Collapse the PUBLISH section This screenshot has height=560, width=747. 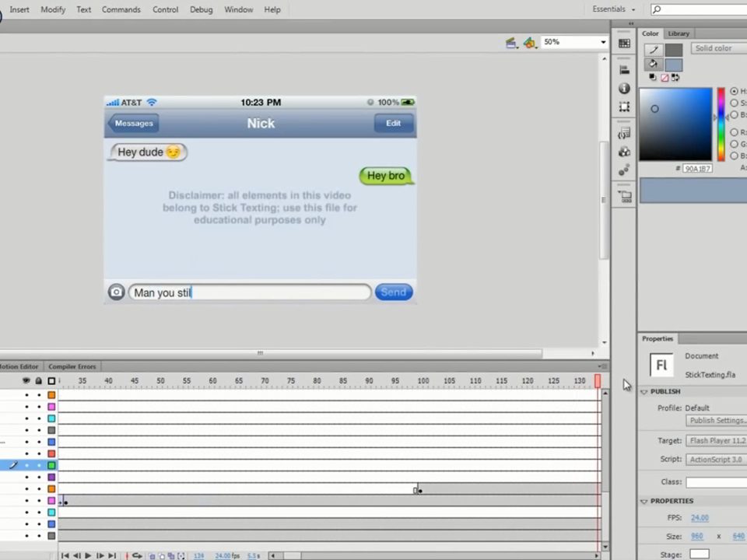click(644, 392)
